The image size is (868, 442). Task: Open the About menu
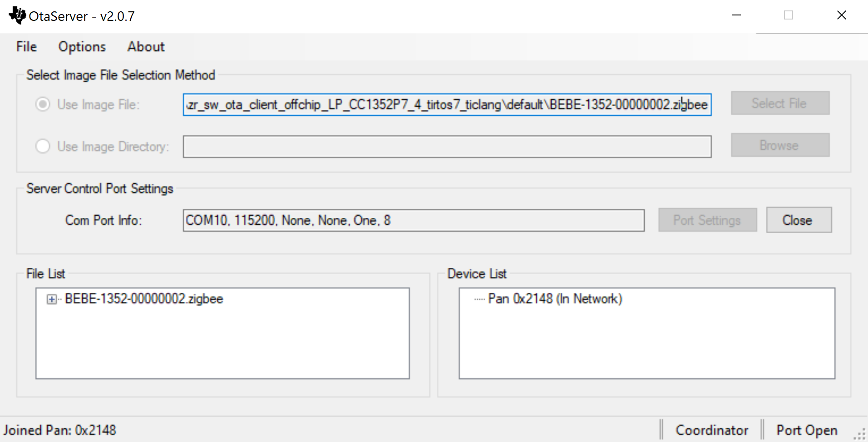coord(146,47)
